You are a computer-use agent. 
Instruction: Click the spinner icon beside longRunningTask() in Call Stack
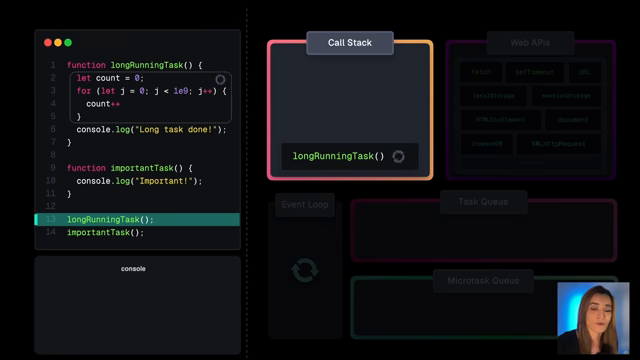(398, 156)
